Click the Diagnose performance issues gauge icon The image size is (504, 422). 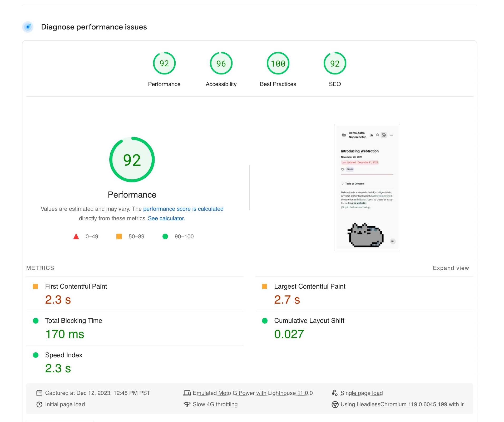(x=28, y=27)
